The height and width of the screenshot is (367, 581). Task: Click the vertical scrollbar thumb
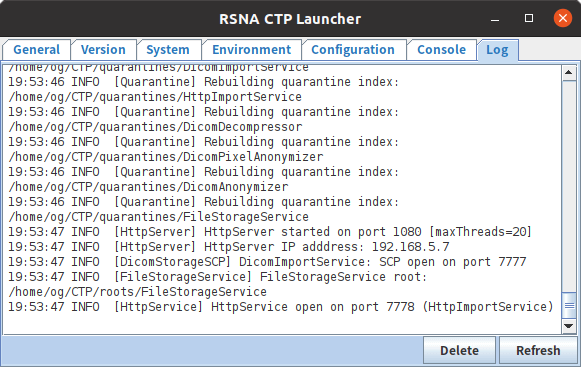569,305
